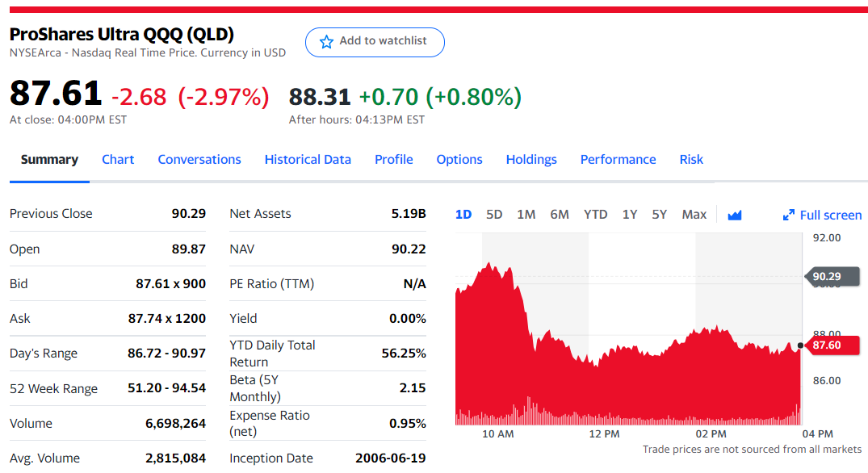Select the 5D chart range

coord(494,214)
